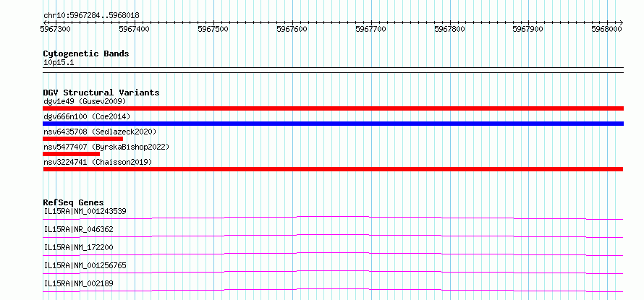Click ruler position label 5967400
The width and height of the screenshot is (644, 300).
(x=135, y=29)
